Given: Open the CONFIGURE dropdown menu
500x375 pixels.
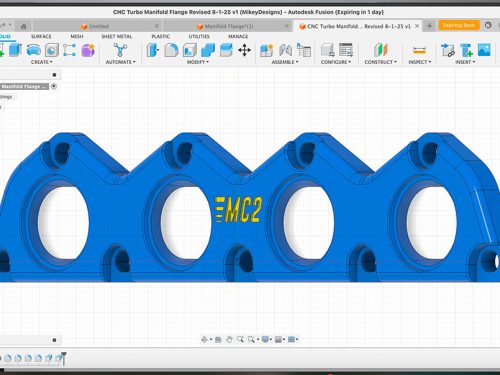Looking at the screenshot, I should (x=336, y=62).
